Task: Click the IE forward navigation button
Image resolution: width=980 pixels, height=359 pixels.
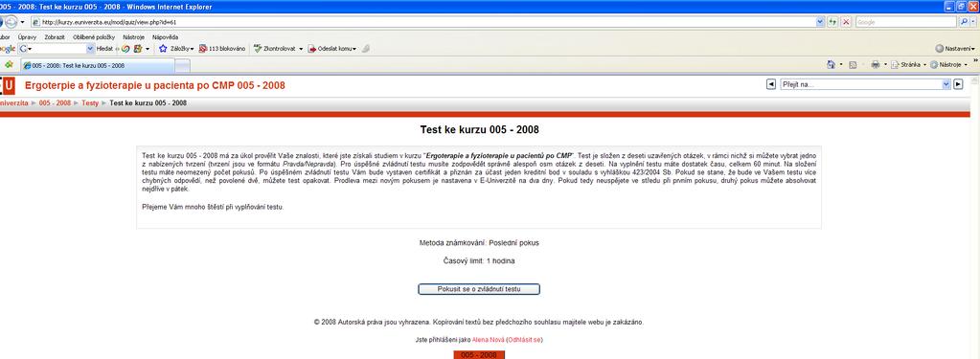Action: pos(11,22)
